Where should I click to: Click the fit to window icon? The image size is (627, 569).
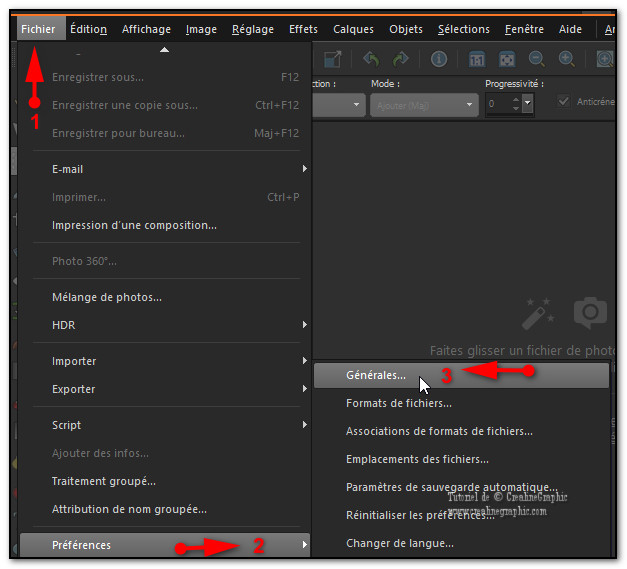click(507, 60)
